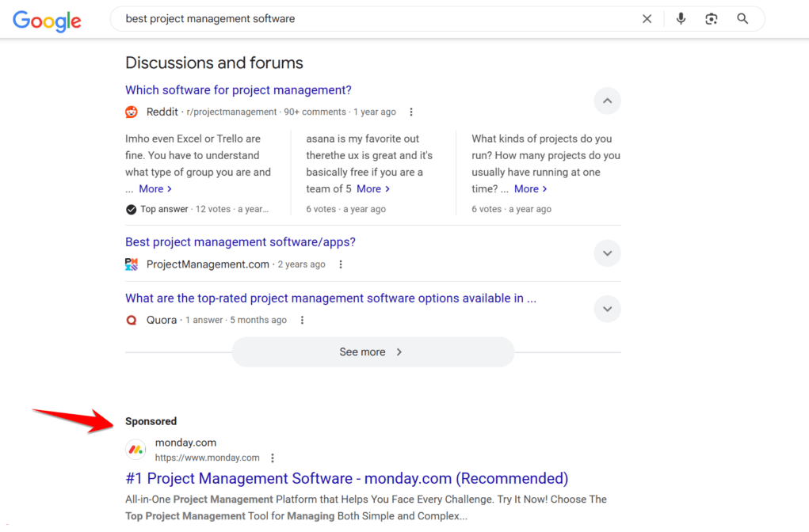Click inside the search input field

click(317, 18)
